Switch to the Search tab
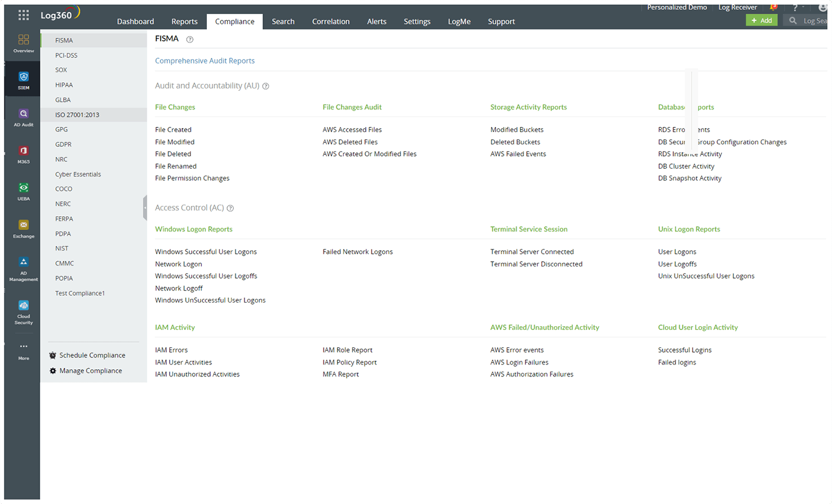Screen dimensions: 832x504 click(x=283, y=21)
